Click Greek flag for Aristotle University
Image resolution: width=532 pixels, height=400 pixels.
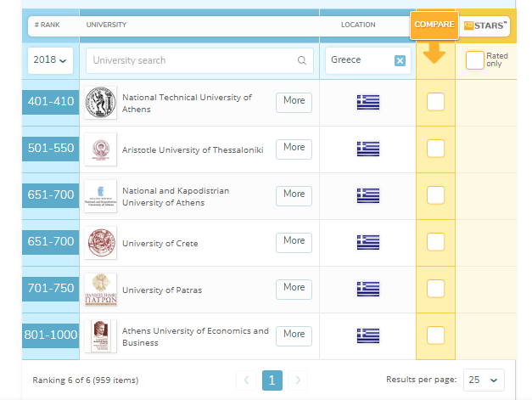coord(368,149)
